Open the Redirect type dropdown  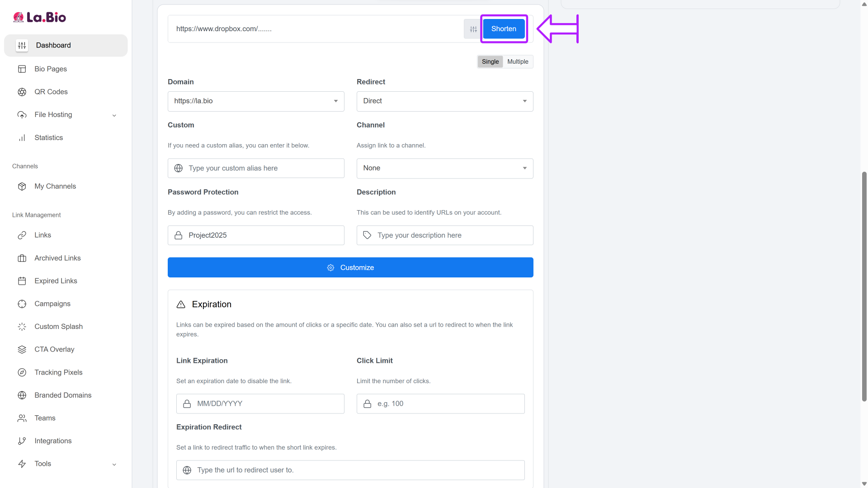tap(444, 101)
